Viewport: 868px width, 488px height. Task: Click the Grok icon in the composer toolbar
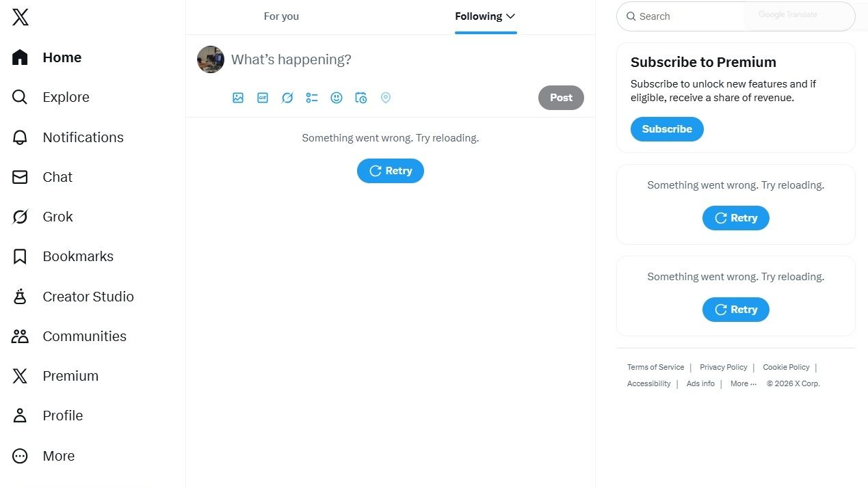coord(287,98)
